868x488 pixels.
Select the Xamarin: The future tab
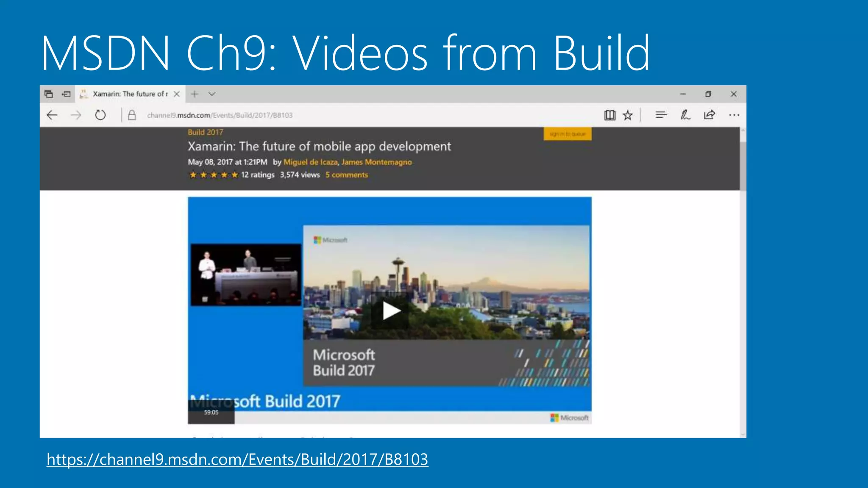click(x=130, y=94)
